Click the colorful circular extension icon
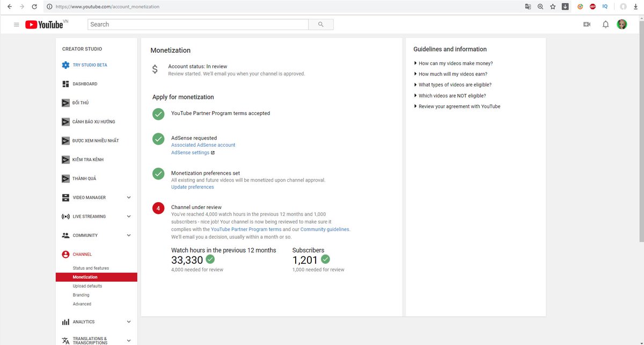The height and width of the screenshot is (345, 644). coord(580,6)
